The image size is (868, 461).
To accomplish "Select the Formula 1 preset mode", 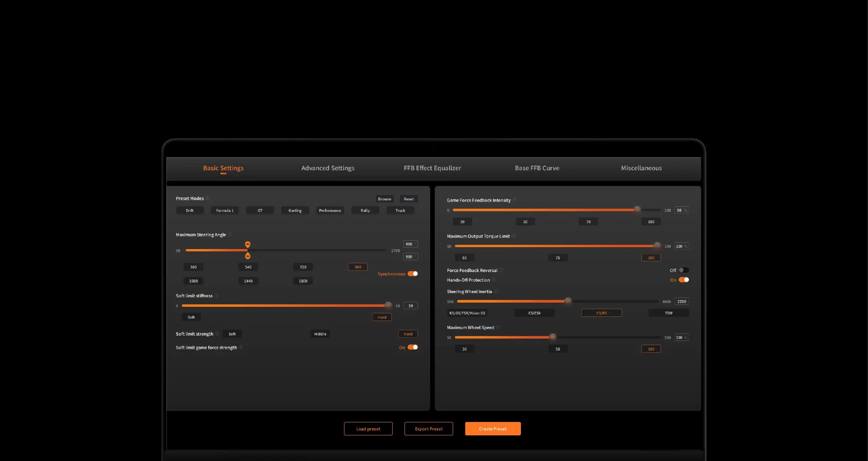I will [x=225, y=210].
